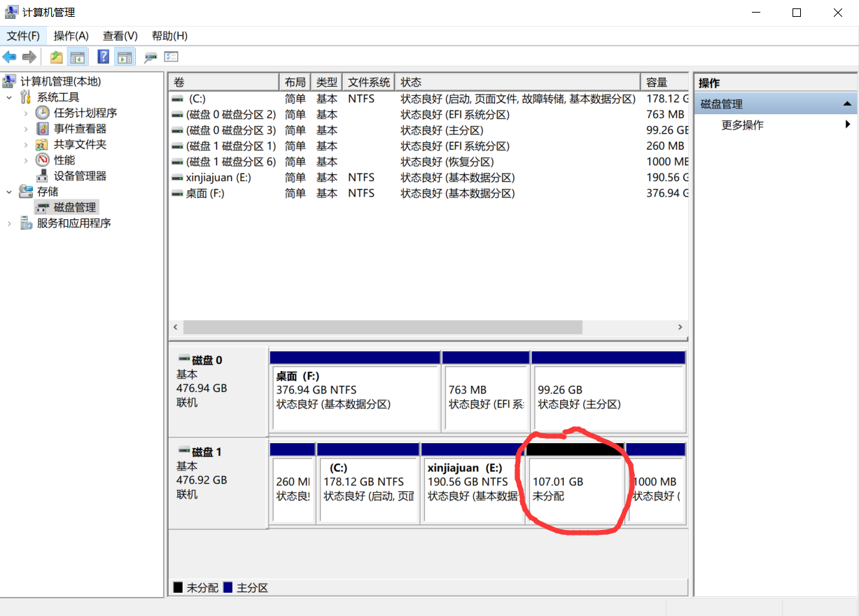Select 计算机管理(本地) root tree item

tap(60, 81)
